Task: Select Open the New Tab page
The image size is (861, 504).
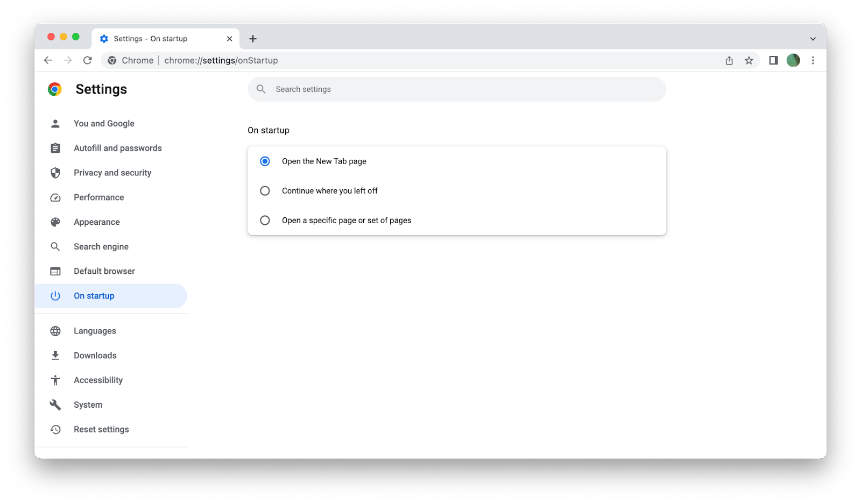Action: 265,161
